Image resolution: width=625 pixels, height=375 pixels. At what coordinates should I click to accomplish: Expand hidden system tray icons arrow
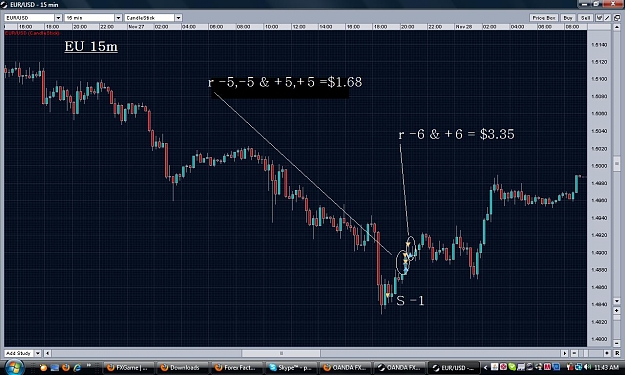[485, 367]
